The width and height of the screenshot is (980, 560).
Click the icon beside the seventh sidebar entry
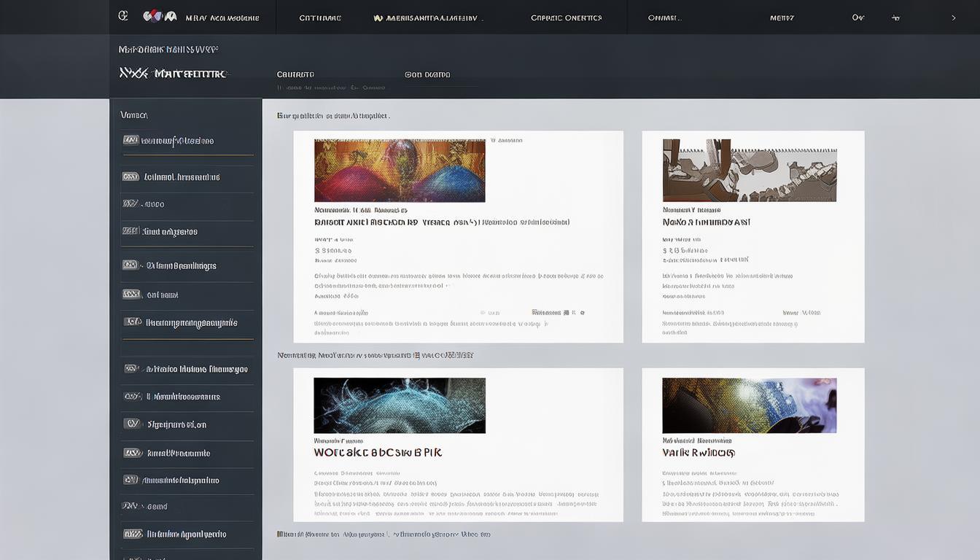coord(132,322)
